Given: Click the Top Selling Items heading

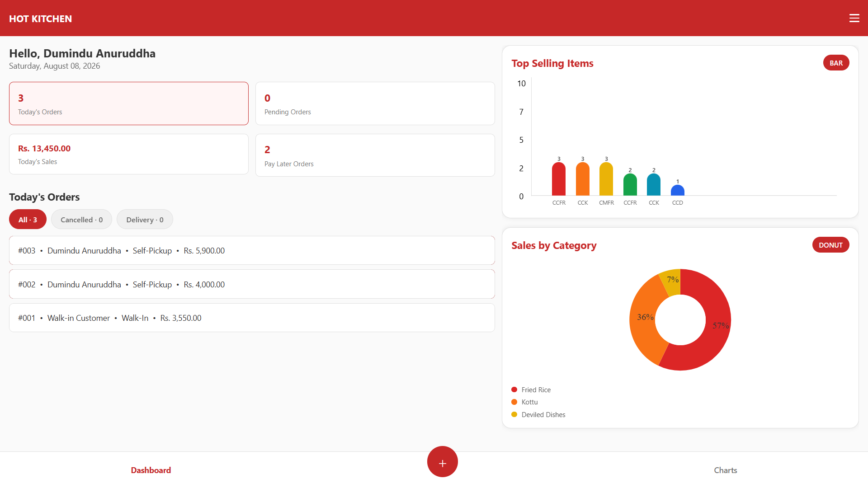Looking at the screenshot, I should (552, 63).
